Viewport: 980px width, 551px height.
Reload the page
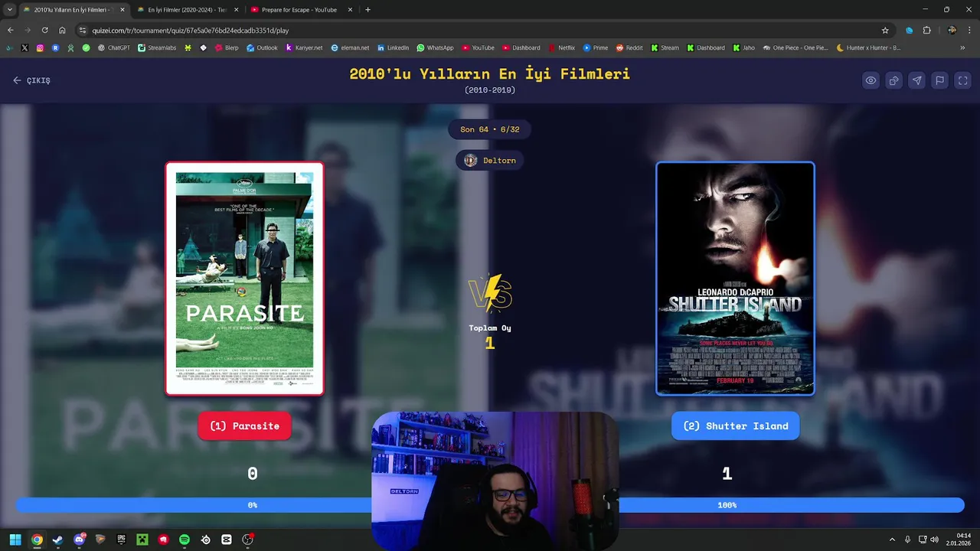click(x=44, y=31)
